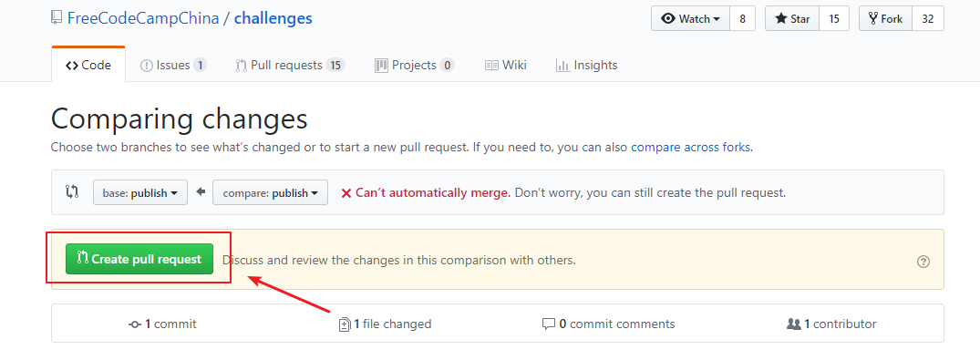Open the Pull requests tab

pos(290,65)
